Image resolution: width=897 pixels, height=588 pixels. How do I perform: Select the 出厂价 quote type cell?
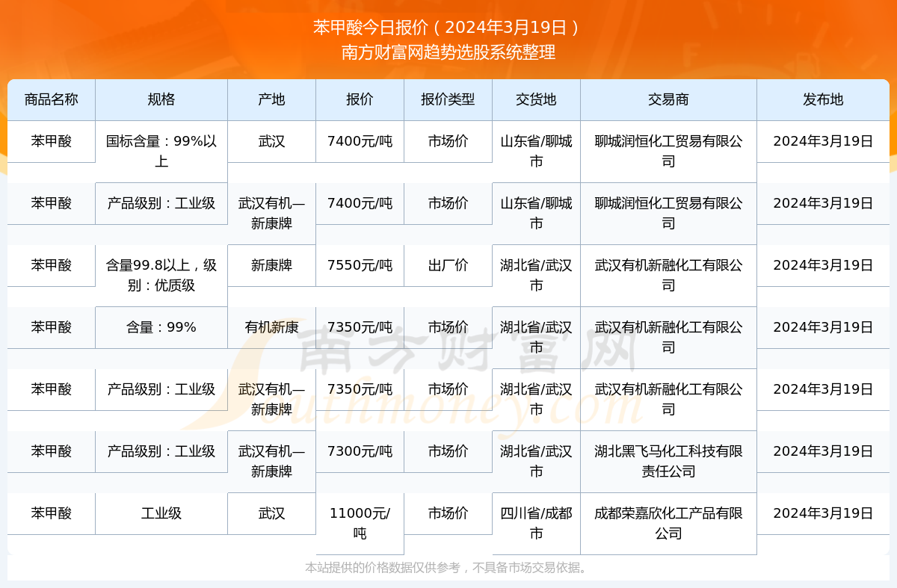[449, 265]
